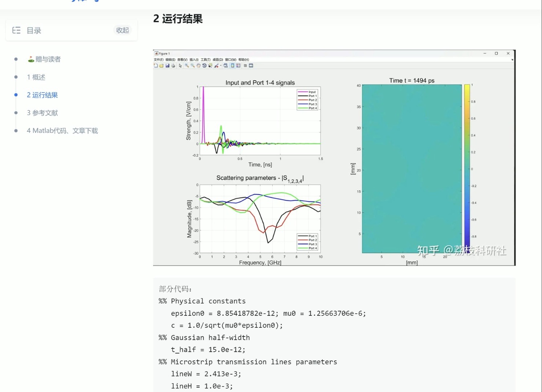This screenshot has height=392, width=542.
Task: Open the 文件(F) menu in Figure window
Action: point(159,60)
